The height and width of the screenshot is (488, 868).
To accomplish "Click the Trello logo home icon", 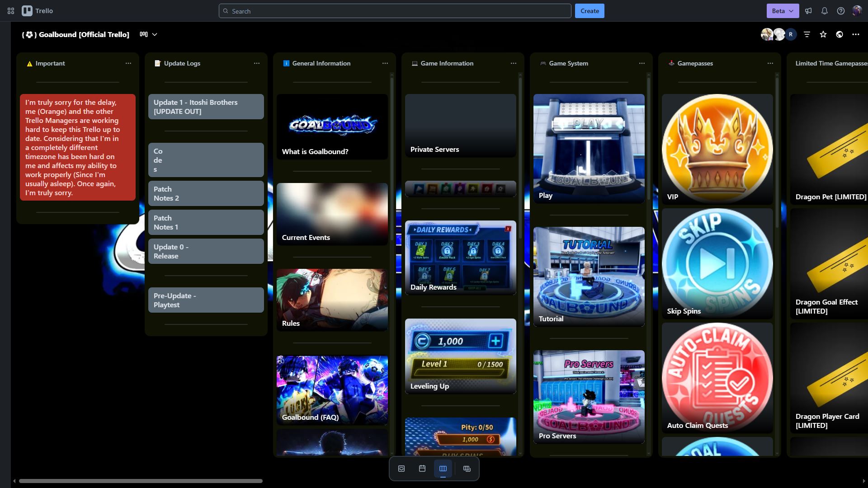I will (x=38, y=11).
